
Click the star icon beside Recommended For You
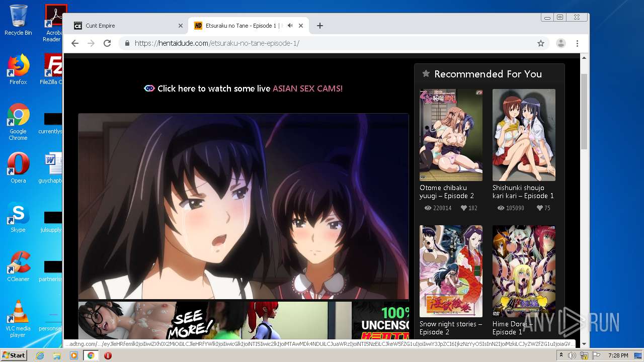coord(426,74)
